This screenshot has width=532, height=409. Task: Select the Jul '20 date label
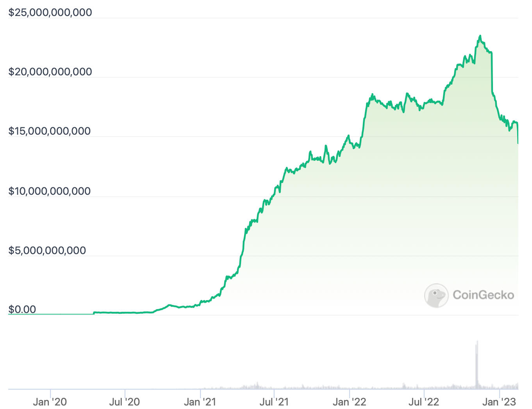click(125, 402)
